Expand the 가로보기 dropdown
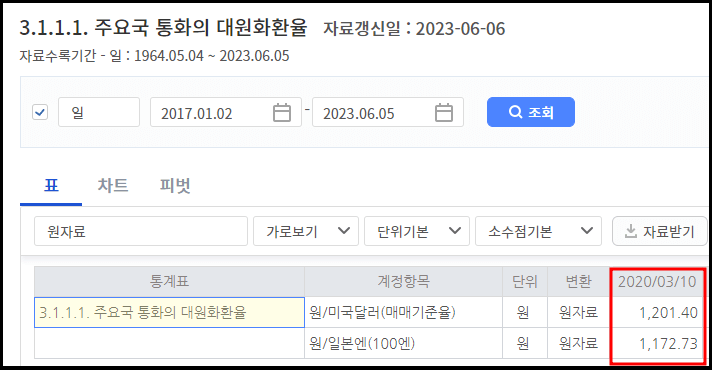This screenshot has height=370, width=712. tap(306, 231)
